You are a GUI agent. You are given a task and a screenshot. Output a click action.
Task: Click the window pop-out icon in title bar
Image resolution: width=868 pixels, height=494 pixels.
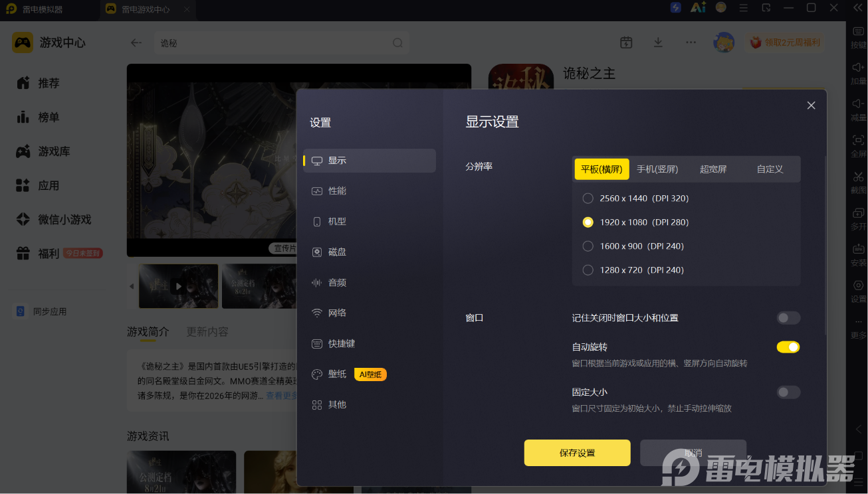766,7
